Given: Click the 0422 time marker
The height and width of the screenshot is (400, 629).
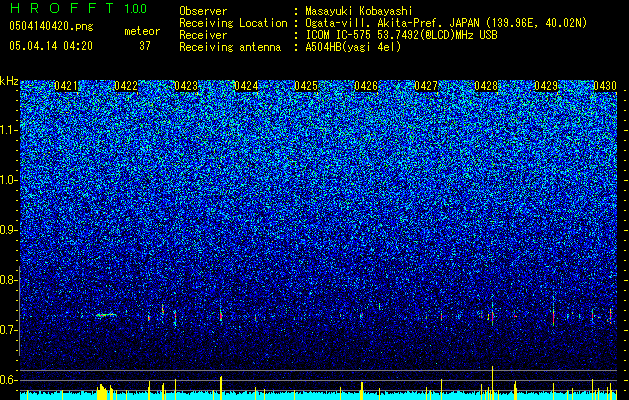Looking at the screenshot, I should tap(126, 86).
